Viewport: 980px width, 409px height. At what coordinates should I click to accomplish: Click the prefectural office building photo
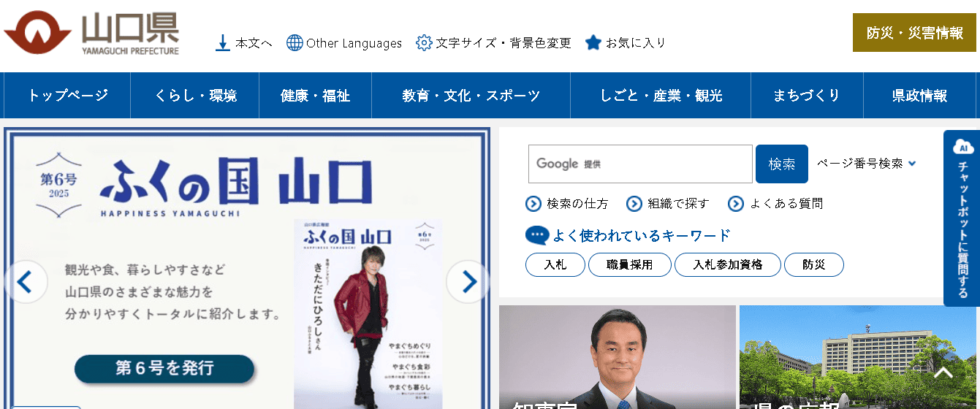click(859, 357)
